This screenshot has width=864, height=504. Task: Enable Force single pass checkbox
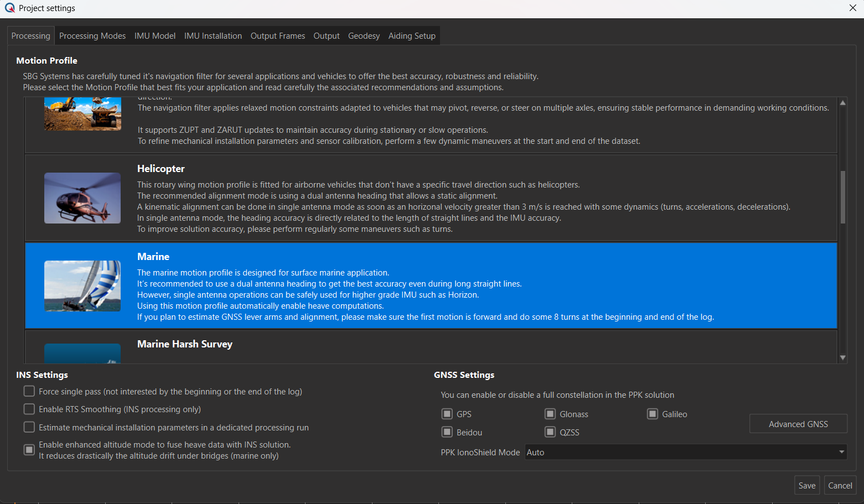(29, 392)
